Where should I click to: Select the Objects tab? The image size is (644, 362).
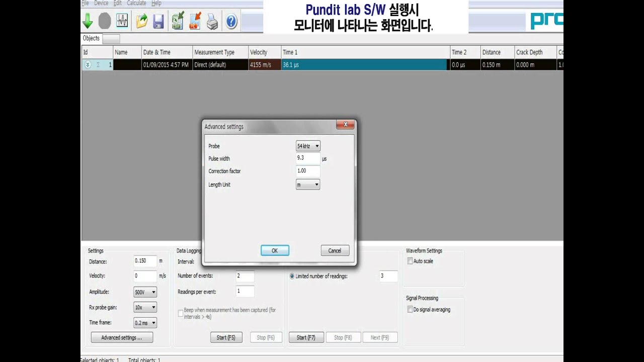[x=91, y=38]
